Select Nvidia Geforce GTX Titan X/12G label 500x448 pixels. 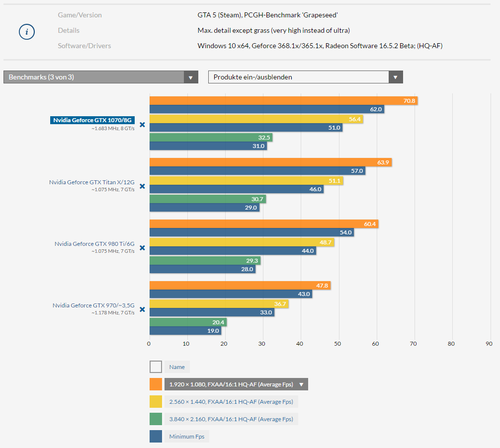(x=92, y=182)
